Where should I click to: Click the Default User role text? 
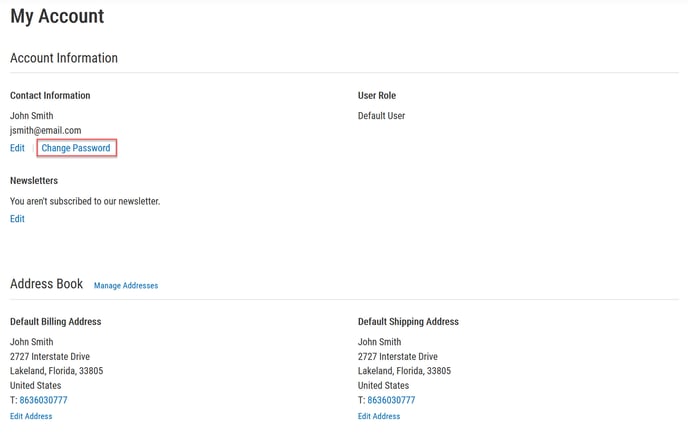[381, 116]
